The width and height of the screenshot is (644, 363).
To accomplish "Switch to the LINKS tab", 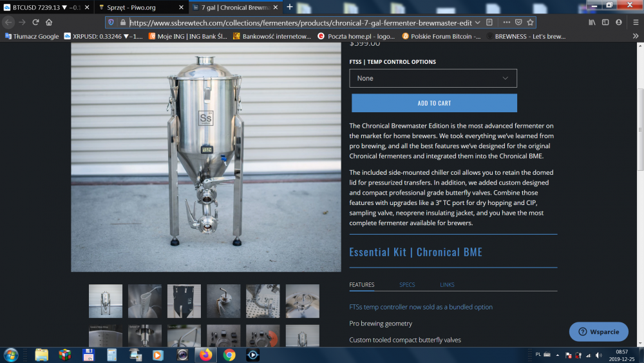I will coord(447,285).
